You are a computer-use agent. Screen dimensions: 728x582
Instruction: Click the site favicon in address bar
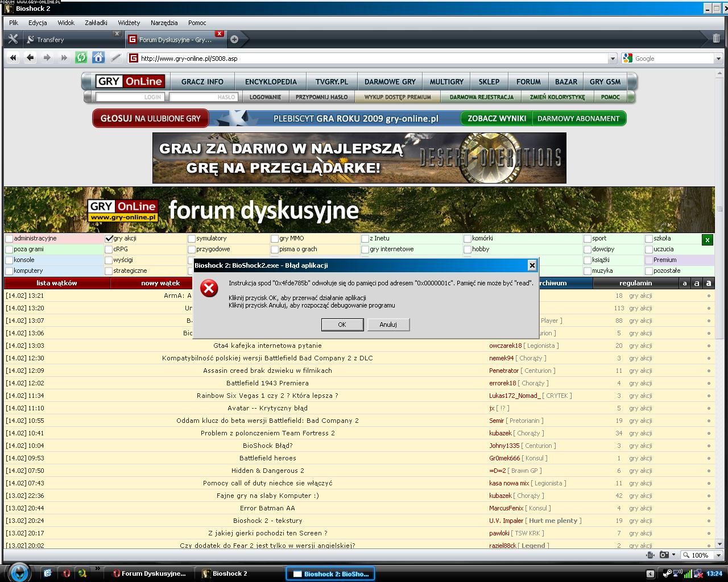click(134, 58)
